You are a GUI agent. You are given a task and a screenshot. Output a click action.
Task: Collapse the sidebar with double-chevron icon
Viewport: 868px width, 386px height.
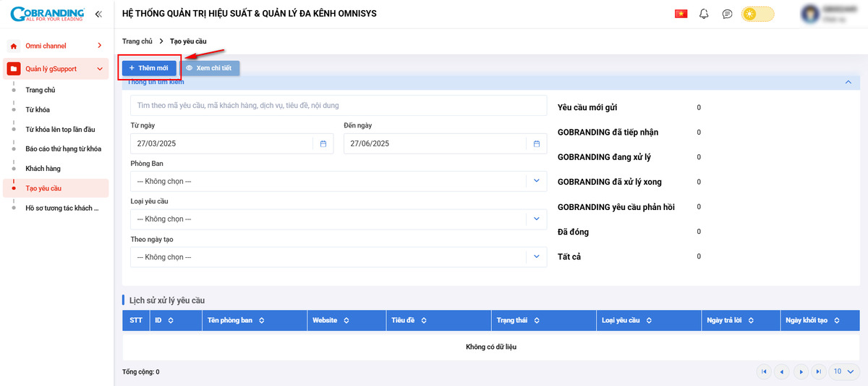tap(98, 14)
